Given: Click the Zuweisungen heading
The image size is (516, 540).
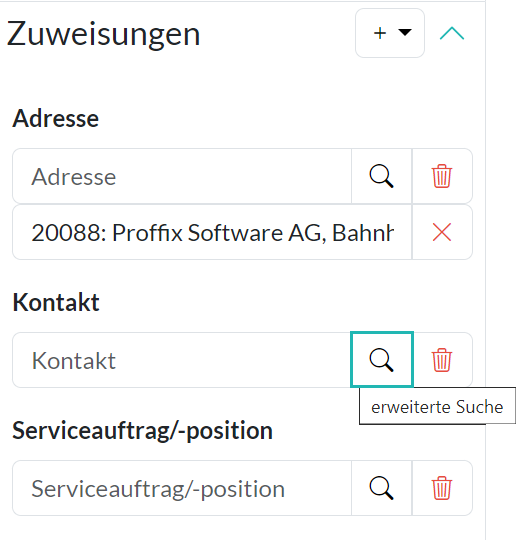Looking at the screenshot, I should [x=103, y=35].
